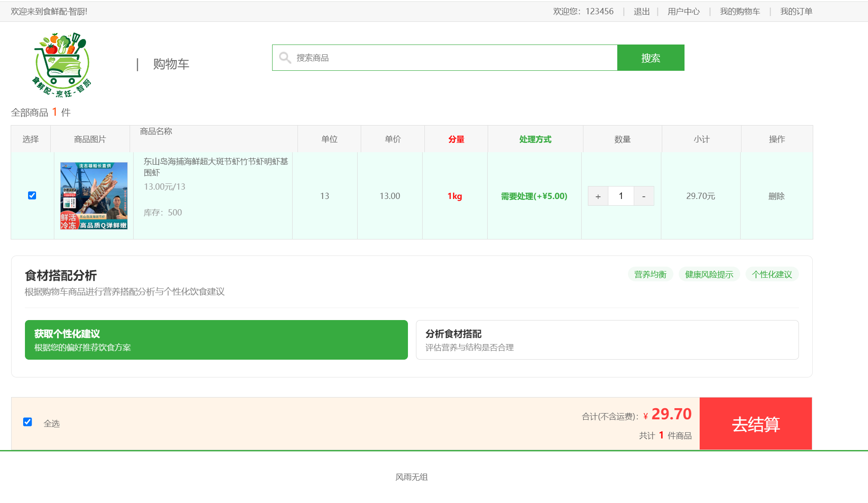868x503 pixels.
Task: Click the magnifier icon in search box
Action: 285,58
